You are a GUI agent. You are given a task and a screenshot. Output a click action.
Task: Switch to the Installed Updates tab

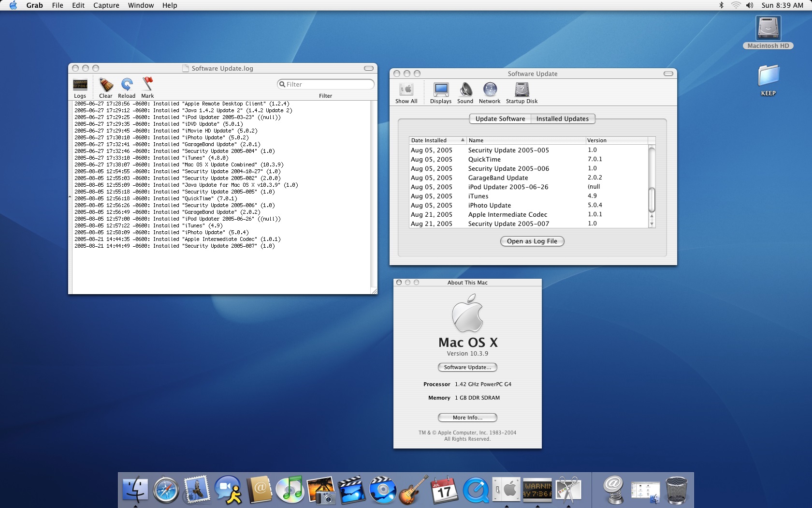563,119
